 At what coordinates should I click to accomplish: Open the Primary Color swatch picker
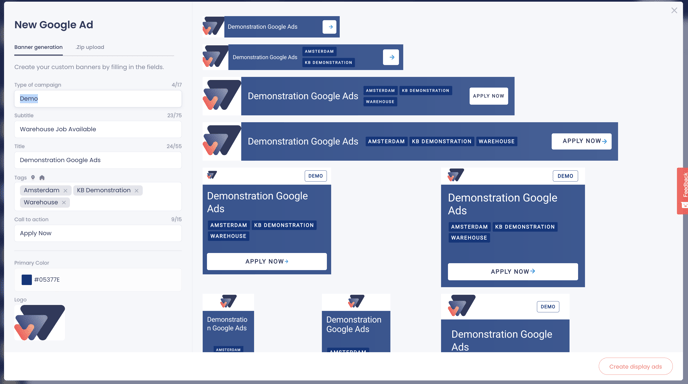[x=27, y=280]
